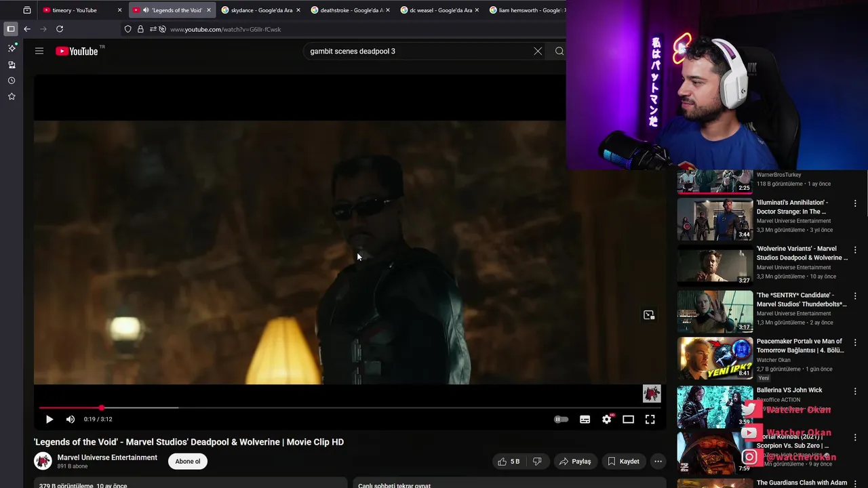Open the synced tabs icon in the sidebar

(12, 64)
